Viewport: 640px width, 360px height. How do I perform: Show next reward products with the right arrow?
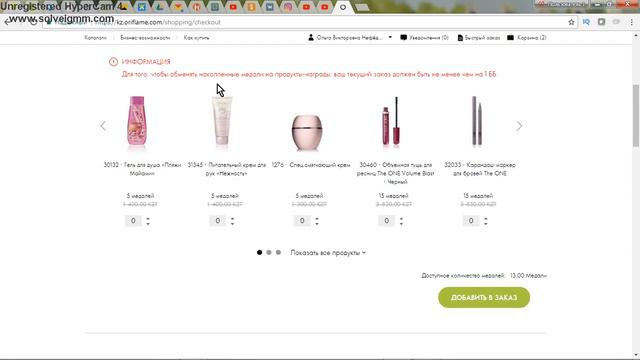(x=519, y=126)
